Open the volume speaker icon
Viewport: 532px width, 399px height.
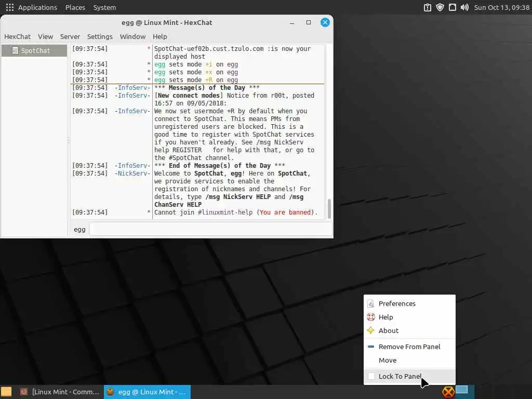point(464,7)
